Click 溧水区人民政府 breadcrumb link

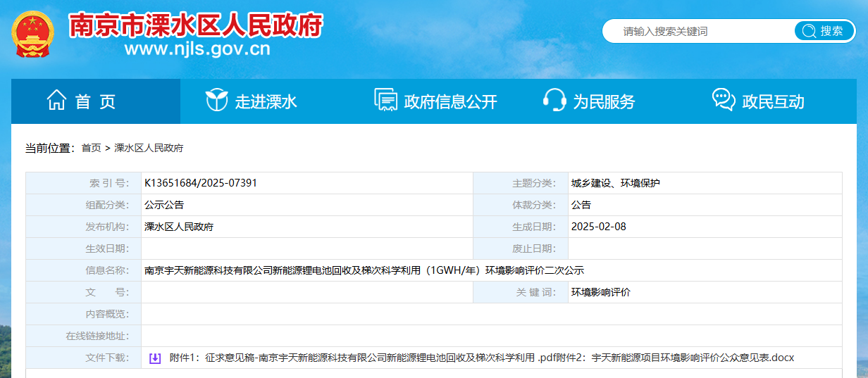click(149, 148)
